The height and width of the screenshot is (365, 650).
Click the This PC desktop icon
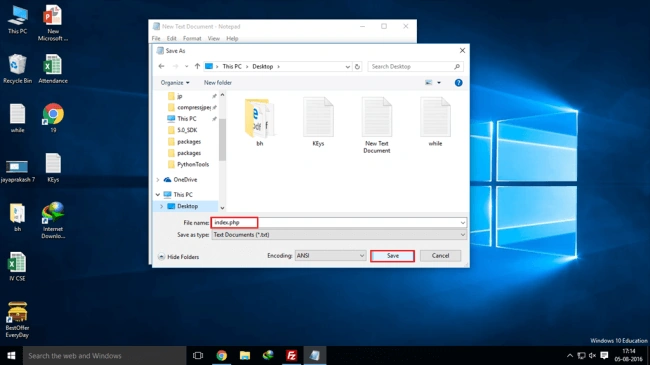pyautogui.click(x=17, y=19)
